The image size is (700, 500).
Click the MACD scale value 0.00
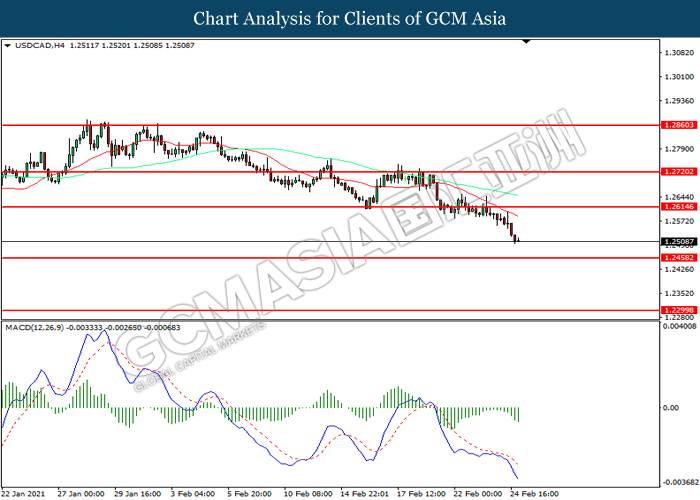(671, 408)
